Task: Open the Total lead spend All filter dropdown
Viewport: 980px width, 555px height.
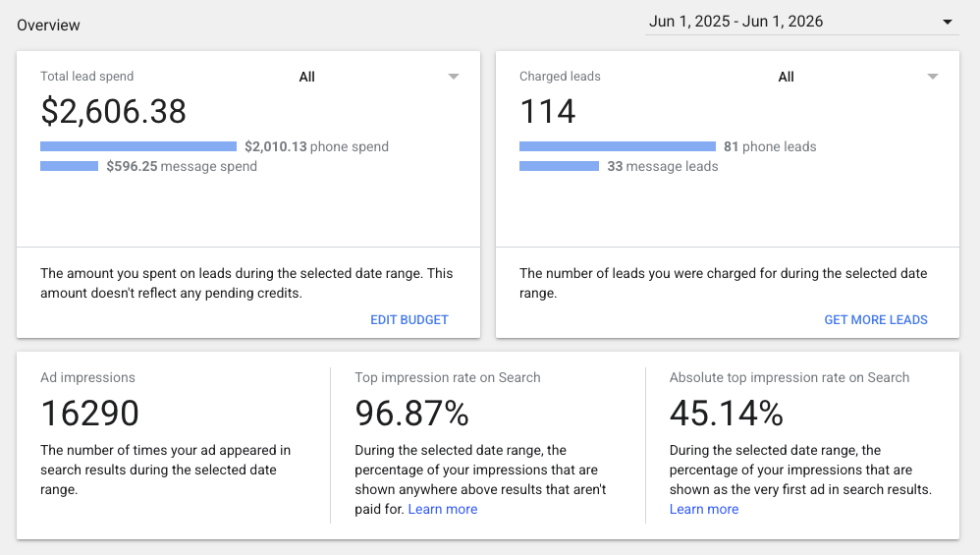Action: point(379,77)
